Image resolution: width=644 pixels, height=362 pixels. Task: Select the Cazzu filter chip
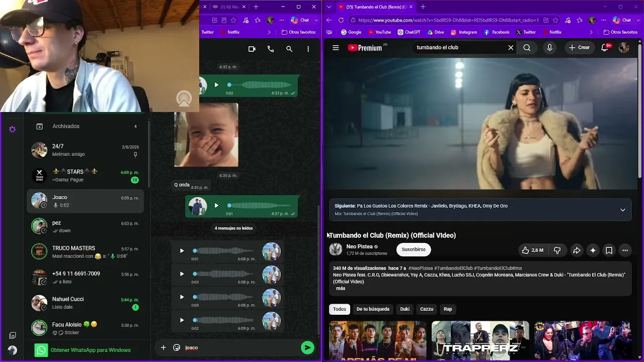pos(427,309)
